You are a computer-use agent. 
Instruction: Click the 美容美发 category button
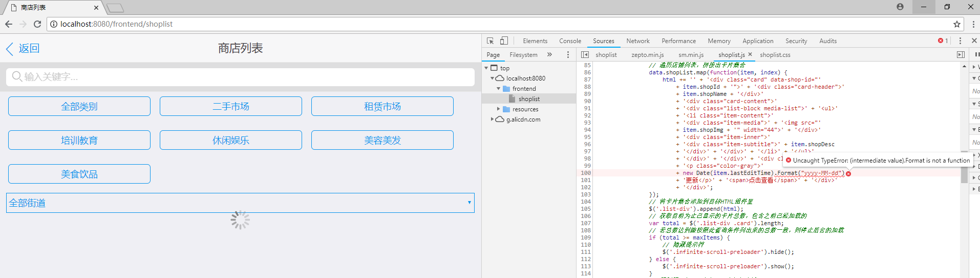[382, 140]
